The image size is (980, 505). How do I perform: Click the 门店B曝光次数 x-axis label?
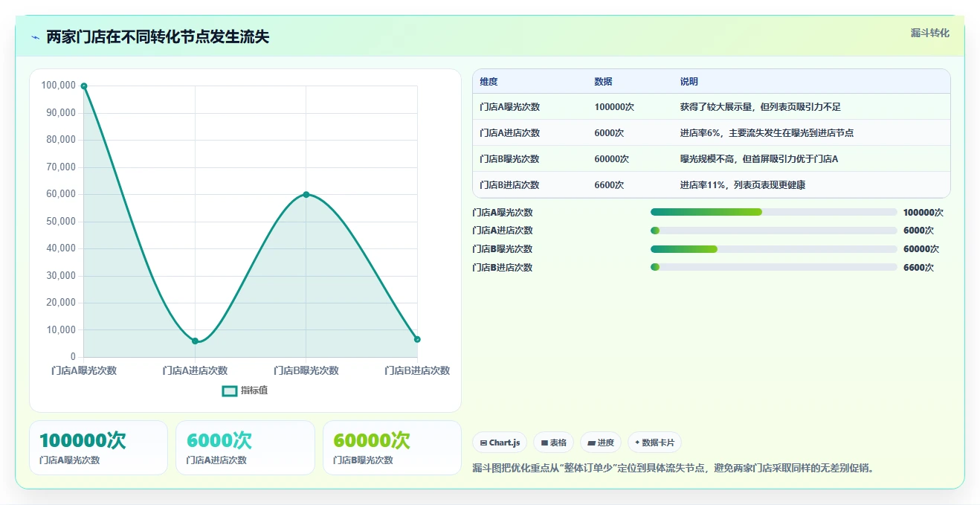[306, 370]
